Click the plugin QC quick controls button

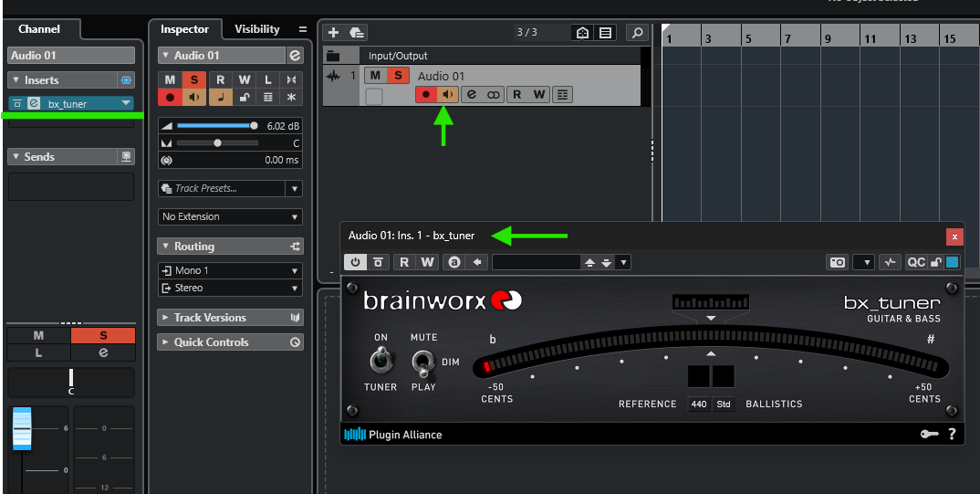pyautogui.click(x=915, y=262)
